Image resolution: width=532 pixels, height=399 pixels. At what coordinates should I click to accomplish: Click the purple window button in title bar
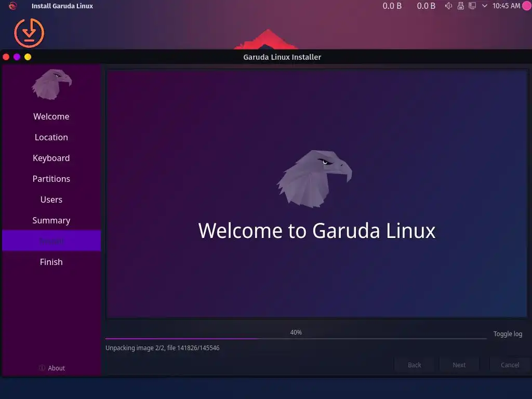(x=17, y=57)
